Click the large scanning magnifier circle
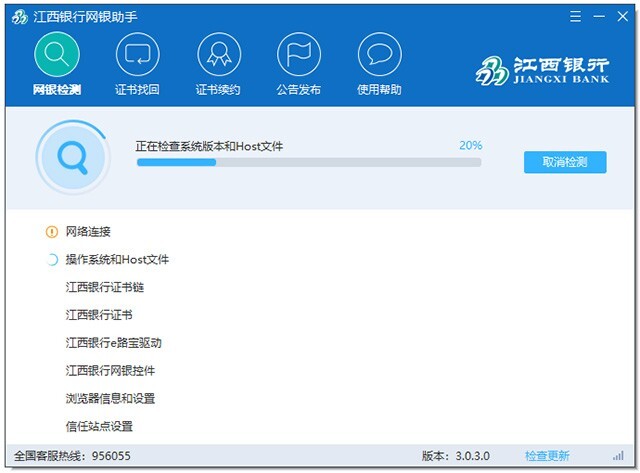 73,157
